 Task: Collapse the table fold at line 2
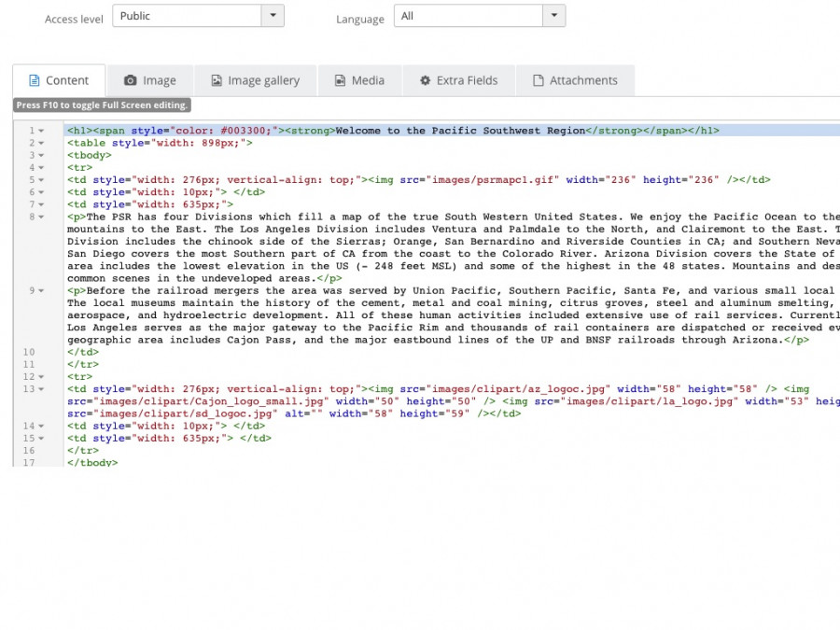(x=41, y=143)
